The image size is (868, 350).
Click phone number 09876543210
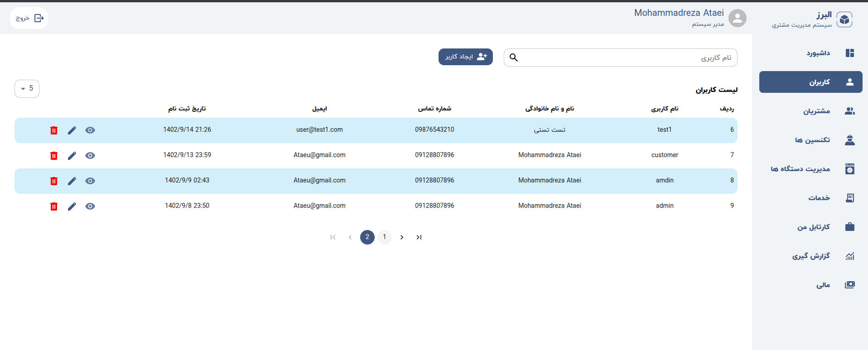coord(434,129)
